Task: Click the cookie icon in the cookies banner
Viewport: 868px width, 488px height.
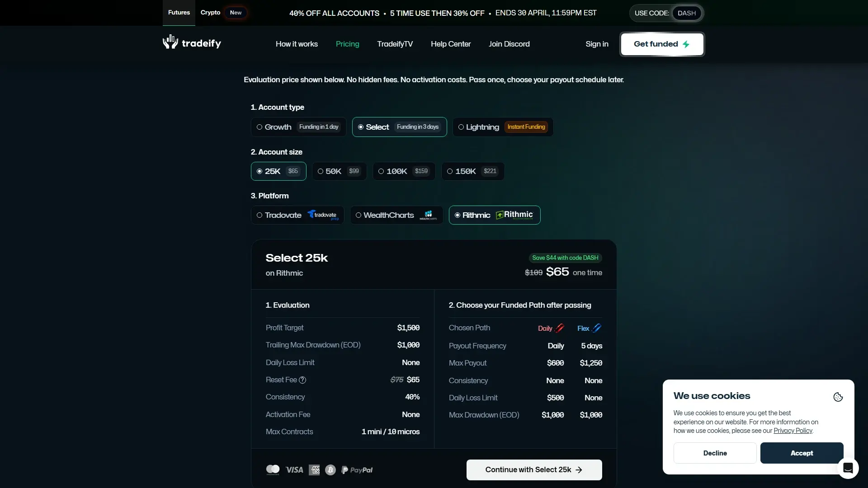Action: pyautogui.click(x=838, y=397)
